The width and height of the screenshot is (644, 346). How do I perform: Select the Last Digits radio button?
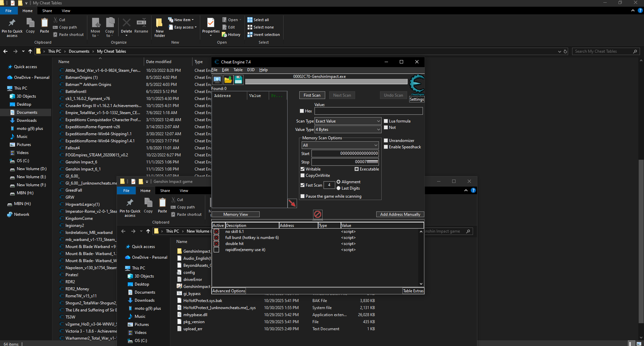339,188
